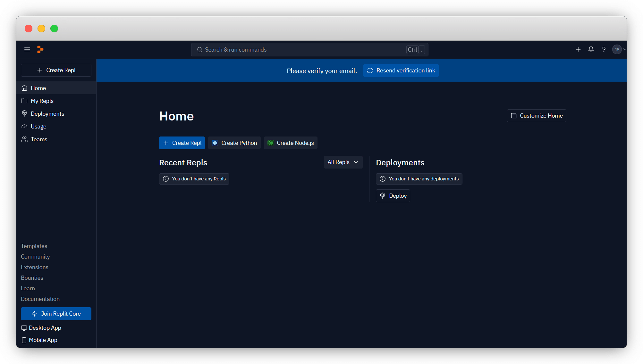643x364 pixels.
Task: Open Teams in the sidebar
Action: click(39, 139)
